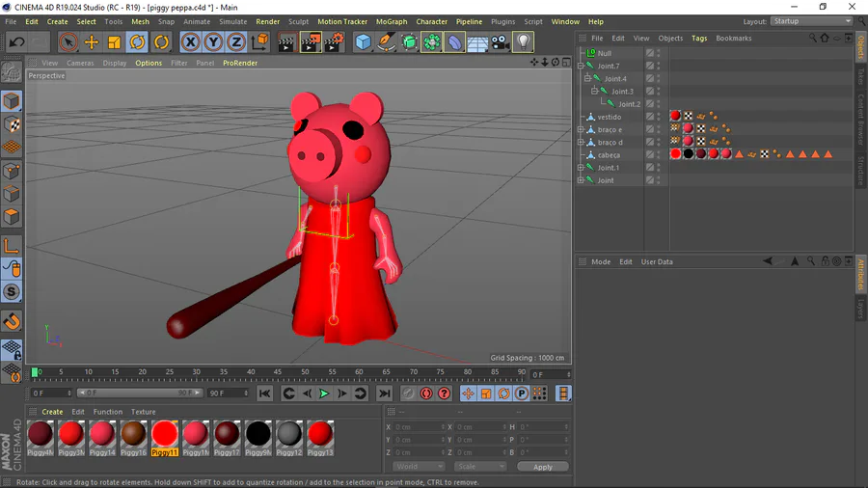
Task: Toggle Y axis lock
Action: coord(214,42)
